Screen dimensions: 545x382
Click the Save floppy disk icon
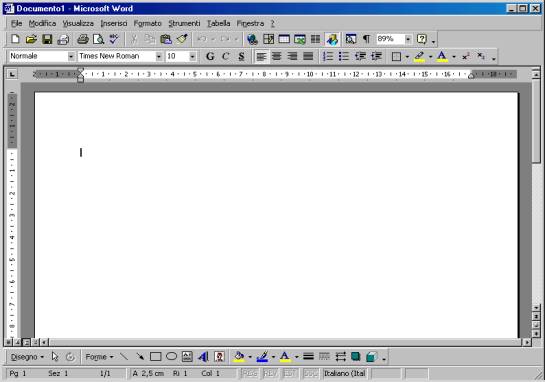click(47, 39)
